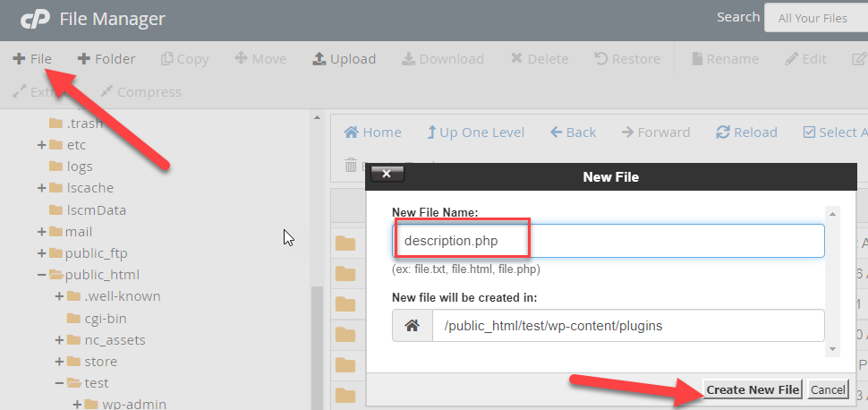The image size is (868, 410).
Task: Select the logs folder in tree
Action: pos(71,167)
